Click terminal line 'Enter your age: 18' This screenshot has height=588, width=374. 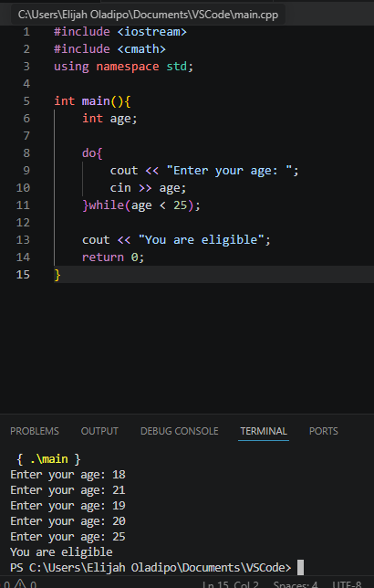(x=68, y=475)
